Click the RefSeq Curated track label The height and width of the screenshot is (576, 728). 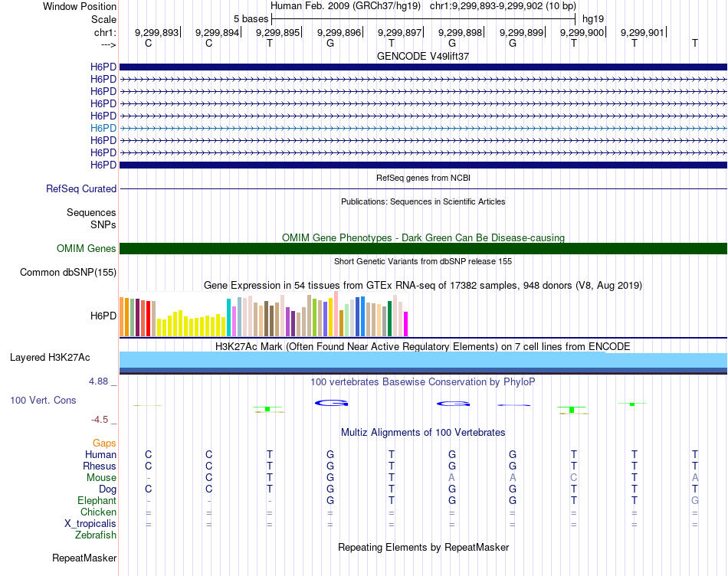pos(81,189)
